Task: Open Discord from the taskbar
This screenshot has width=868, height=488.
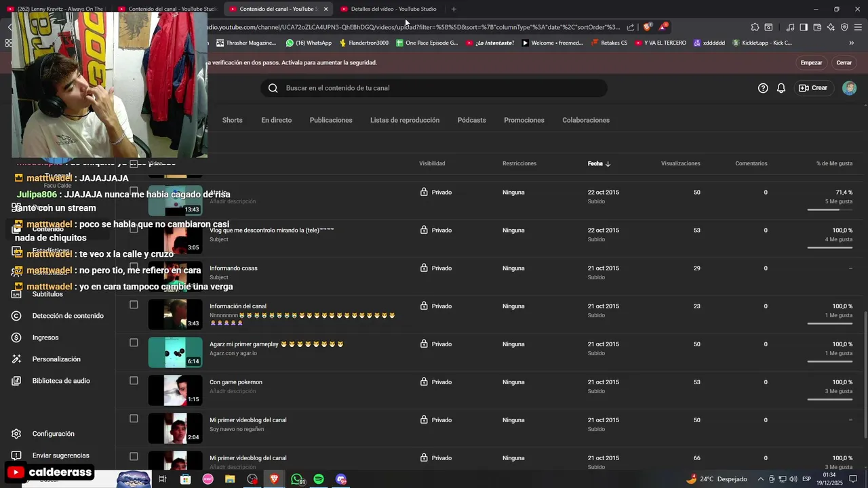Action: click(x=341, y=479)
